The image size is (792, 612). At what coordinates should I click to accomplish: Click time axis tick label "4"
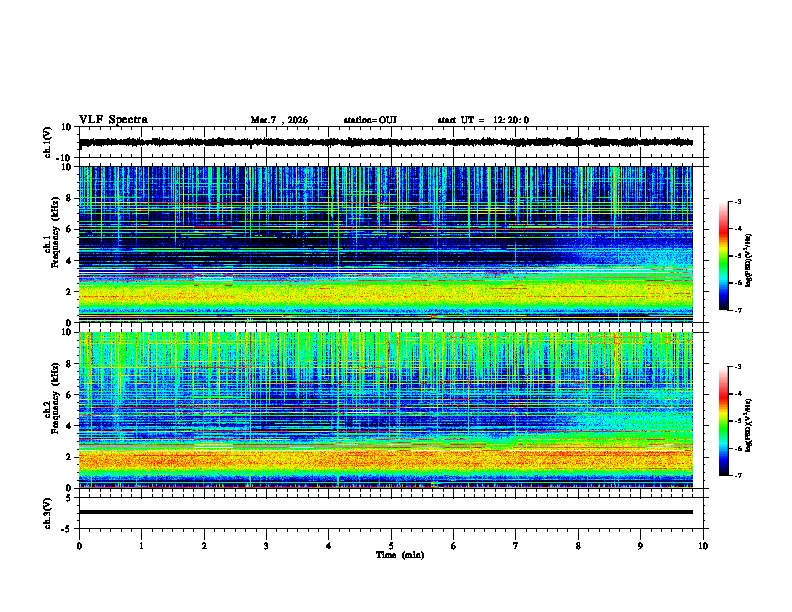point(329,546)
